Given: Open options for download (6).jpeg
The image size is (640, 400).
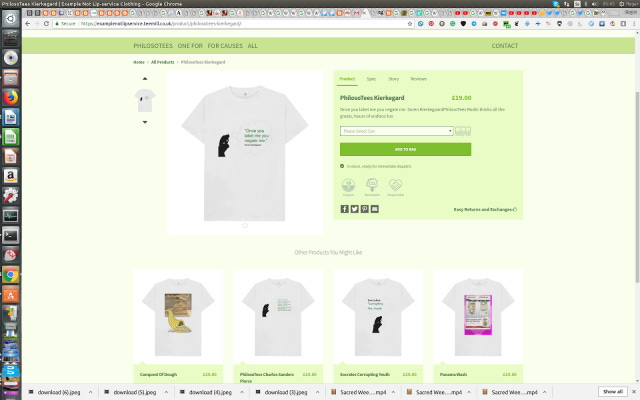Looking at the screenshot, I should pos(91,392).
